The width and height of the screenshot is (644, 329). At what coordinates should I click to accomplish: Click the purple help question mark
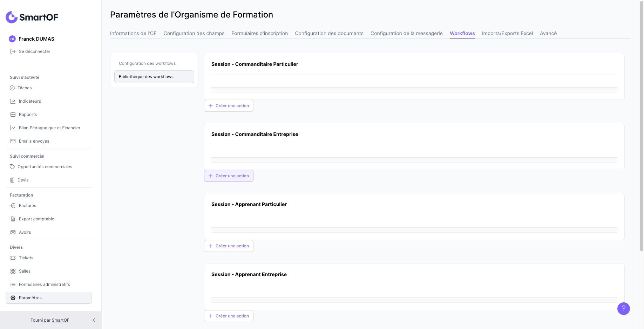pos(623,309)
